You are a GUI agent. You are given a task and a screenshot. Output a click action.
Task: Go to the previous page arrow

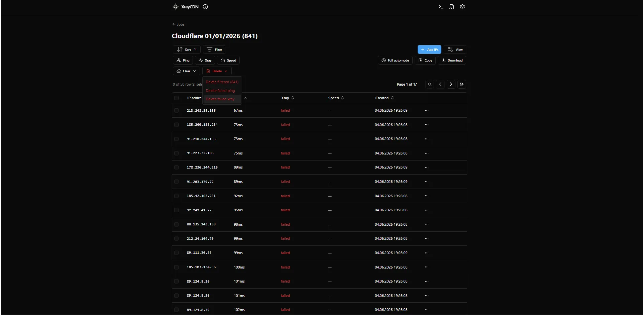tap(440, 84)
